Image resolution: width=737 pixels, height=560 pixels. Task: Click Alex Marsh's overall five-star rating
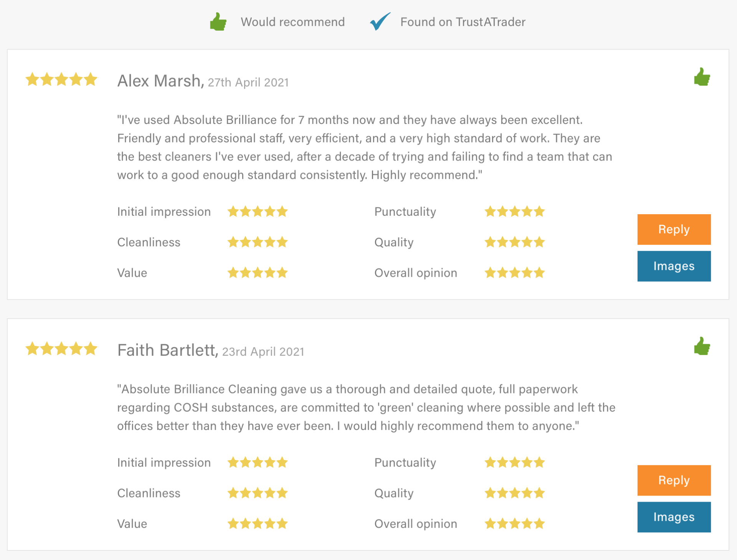[x=61, y=80]
